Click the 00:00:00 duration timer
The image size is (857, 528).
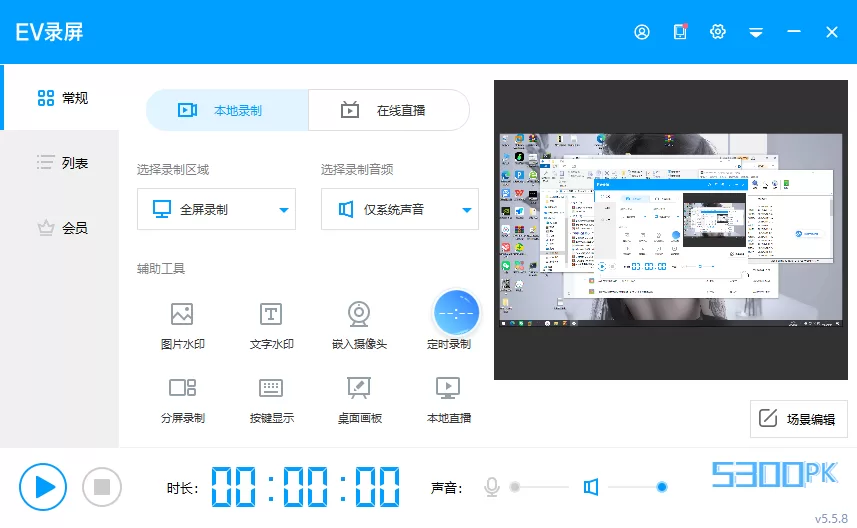click(305, 486)
